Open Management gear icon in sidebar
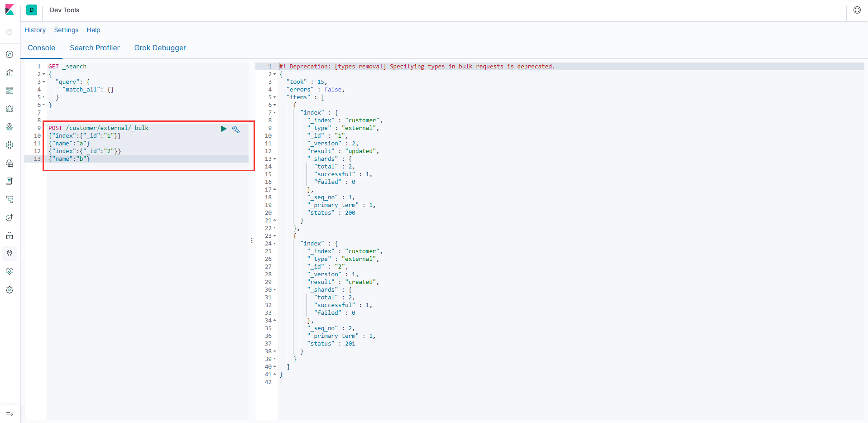Image resolution: width=868 pixels, height=423 pixels. [10, 290]
